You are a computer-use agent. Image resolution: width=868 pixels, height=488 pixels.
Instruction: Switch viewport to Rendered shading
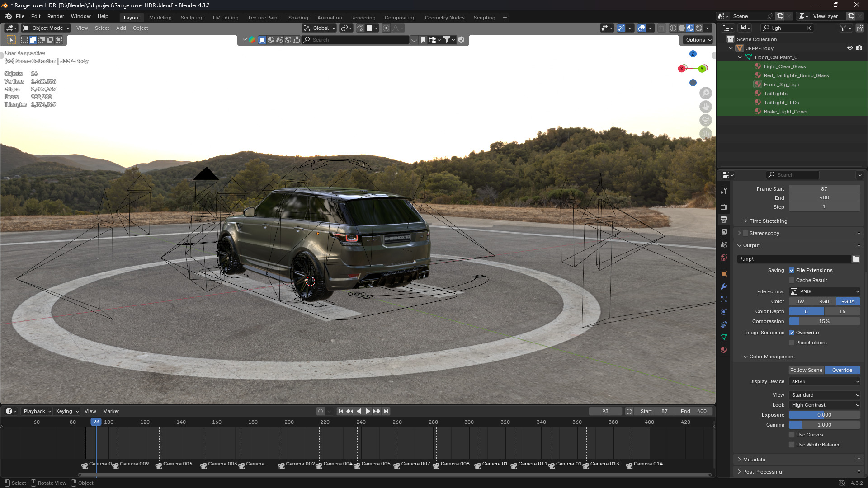point(699,28)
